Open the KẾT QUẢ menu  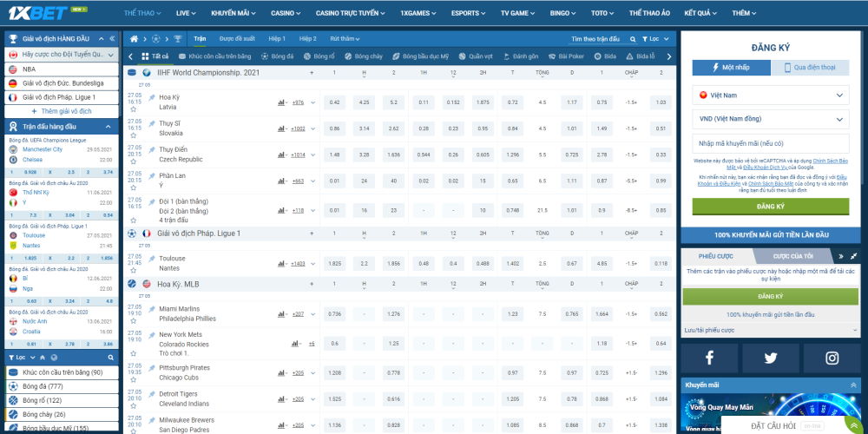click(700, 13)
